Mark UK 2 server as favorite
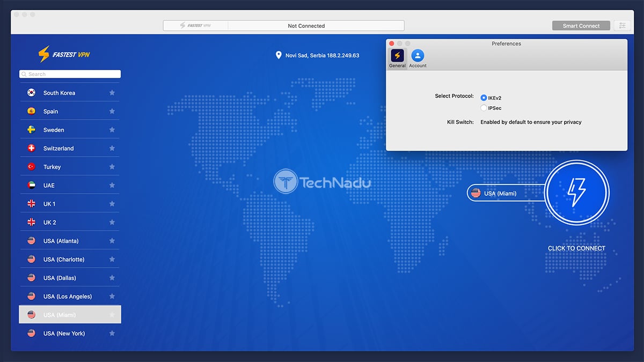644x362 pixels. pos(112,223)
